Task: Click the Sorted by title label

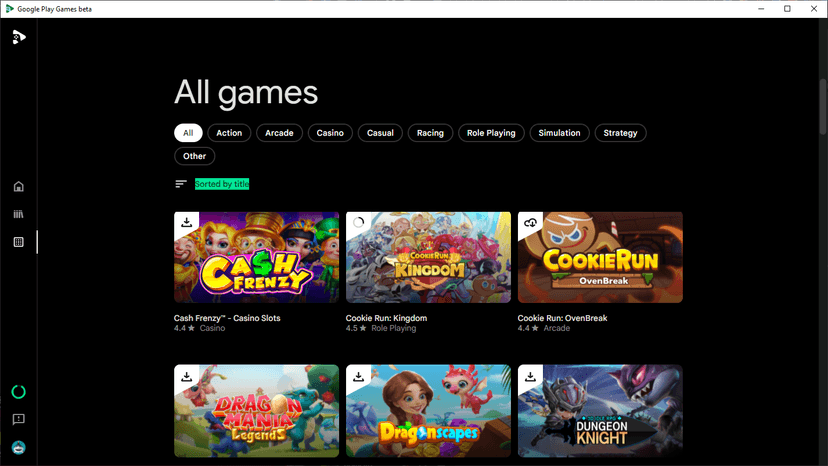Action: pos(222,184)
